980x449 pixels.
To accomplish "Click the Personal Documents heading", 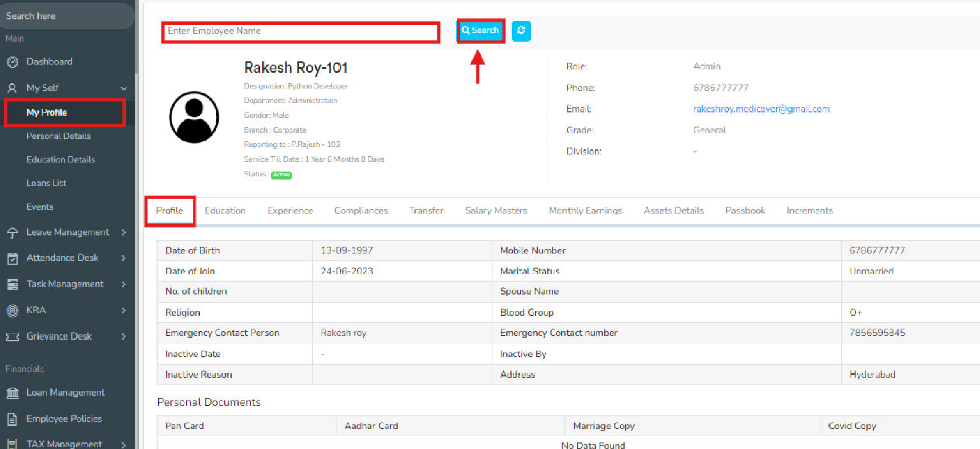I will tap(209, 402).
